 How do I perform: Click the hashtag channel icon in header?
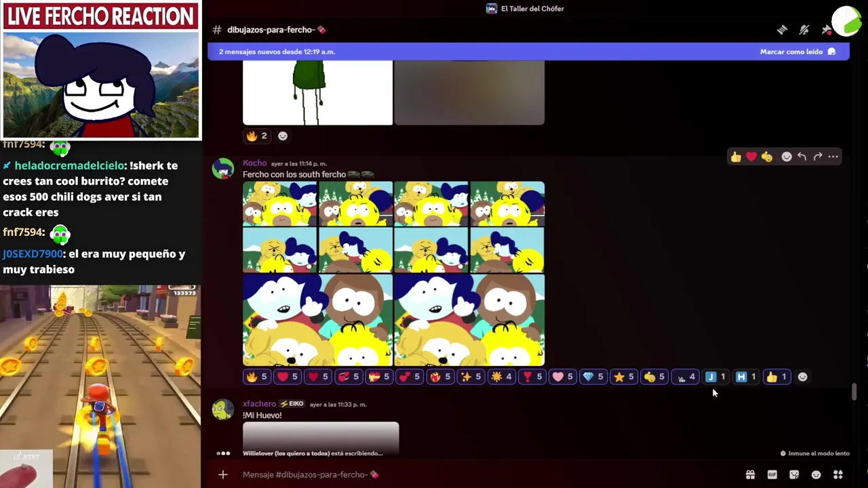tap(217, 30)
